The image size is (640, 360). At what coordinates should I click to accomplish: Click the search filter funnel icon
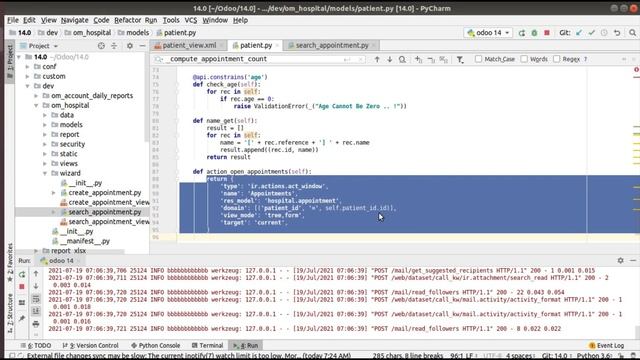460,60
